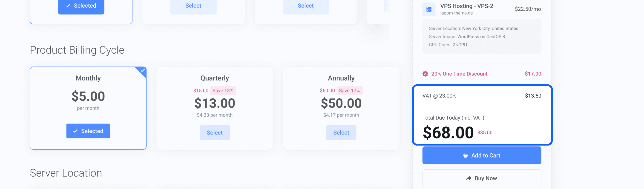Screen dimensions: 644x189
Task: Click Add to Cart
Action: (481, 155)
